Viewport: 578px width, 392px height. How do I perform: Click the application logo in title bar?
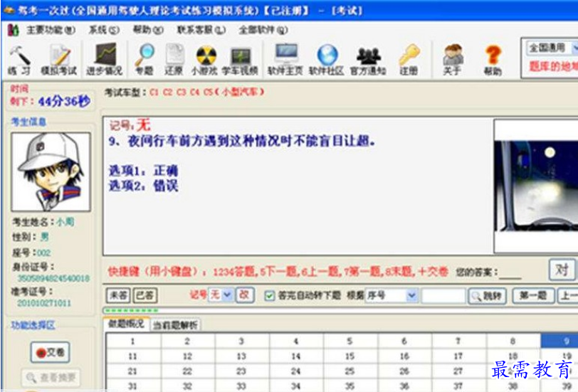9,10
